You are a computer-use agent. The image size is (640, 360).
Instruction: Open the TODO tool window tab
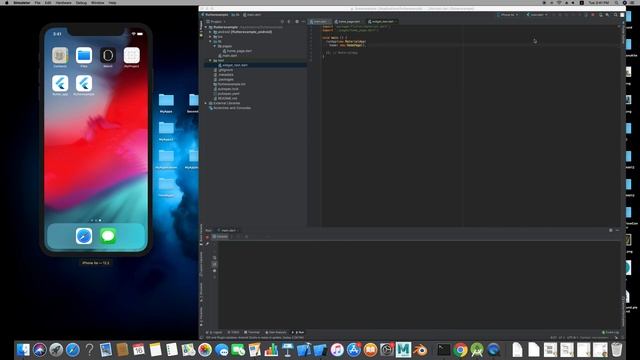pyautogui.click(x=233, y=332)
